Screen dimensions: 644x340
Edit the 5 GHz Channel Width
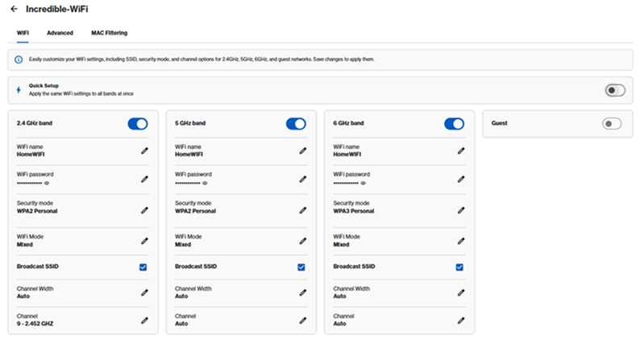(x=303, y=292)
